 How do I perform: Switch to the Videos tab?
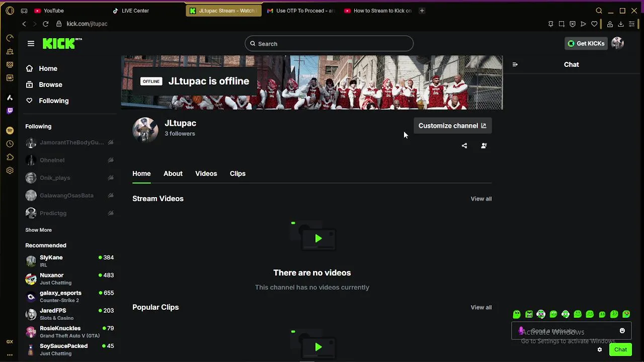tap(206, 173)
